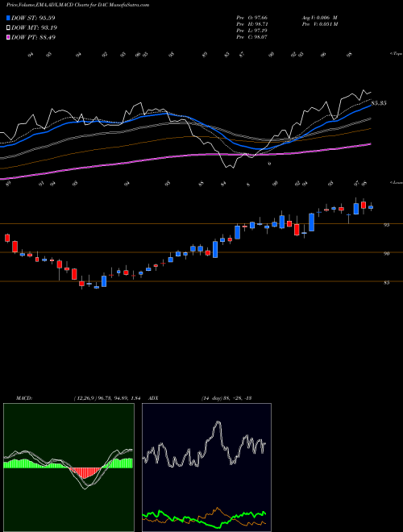The width and height of the screenshot is (403, 532).
Task: Click the 90 price axis label
Action: click(387, 253)
